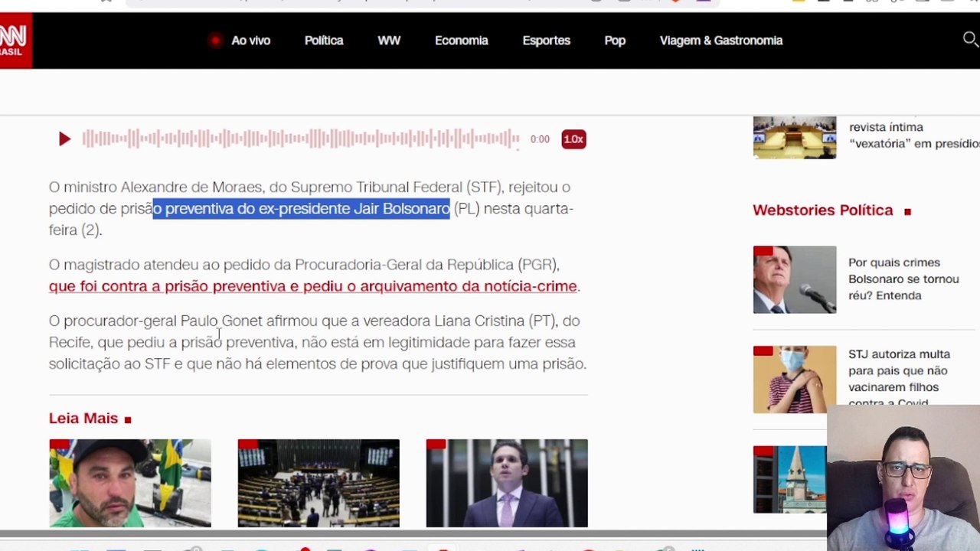Open link about PGR contra a prisão preventiva
The image size is (980, 551).
click(x=313, y=286)
